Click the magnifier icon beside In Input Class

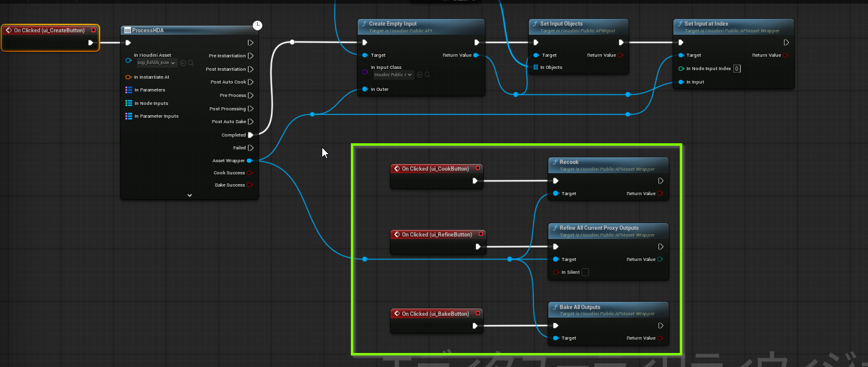428,74
